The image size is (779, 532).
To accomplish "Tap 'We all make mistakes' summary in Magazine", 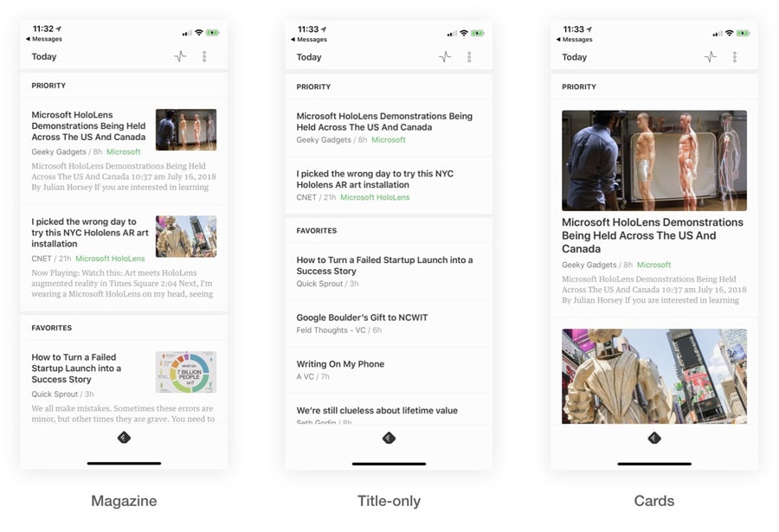I will tap(123, 413).
